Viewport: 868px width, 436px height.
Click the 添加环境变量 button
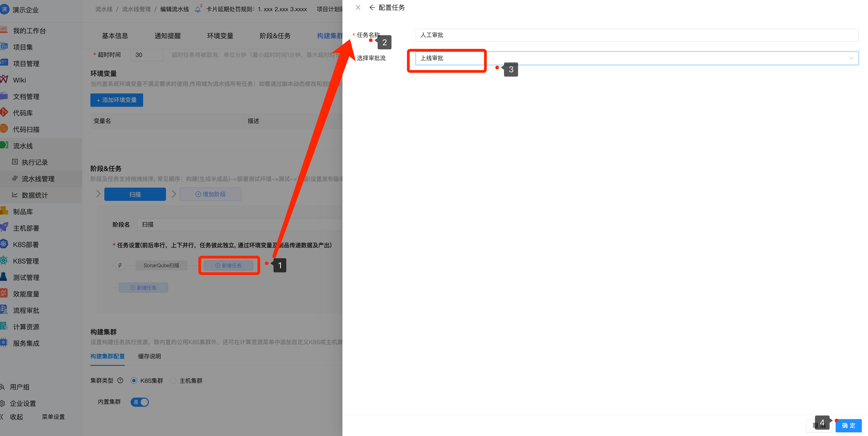117,100
